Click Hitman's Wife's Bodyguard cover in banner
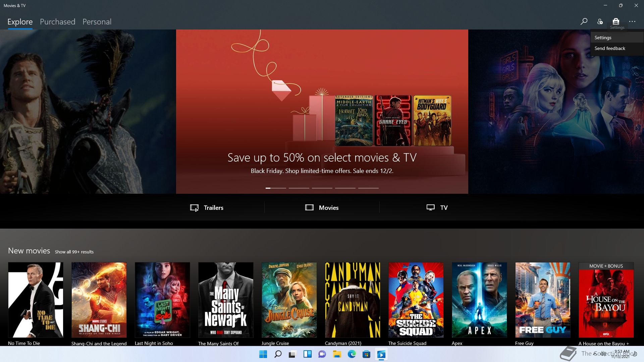The height and width of the screenshot is (362, 644). point(432,121)
